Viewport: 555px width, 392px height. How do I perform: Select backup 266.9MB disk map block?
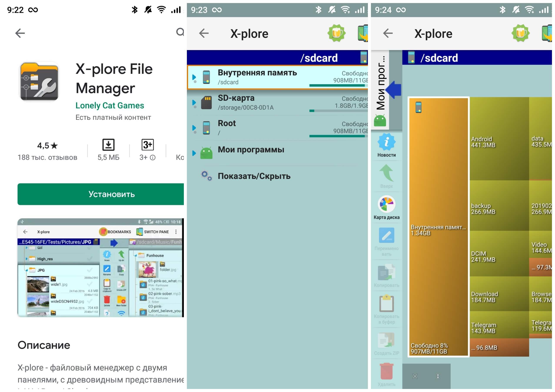[x=499, y=205]
